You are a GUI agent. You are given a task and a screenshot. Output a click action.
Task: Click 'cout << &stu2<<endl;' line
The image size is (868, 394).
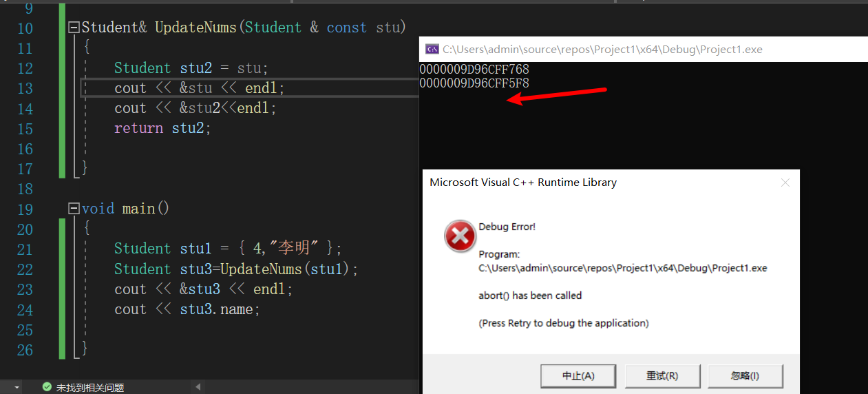(195, 108)
